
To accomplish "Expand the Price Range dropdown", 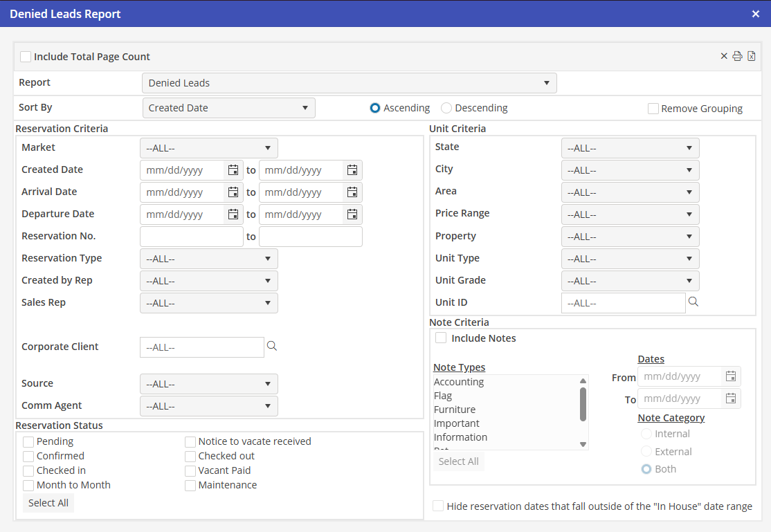I will [630, 214].
